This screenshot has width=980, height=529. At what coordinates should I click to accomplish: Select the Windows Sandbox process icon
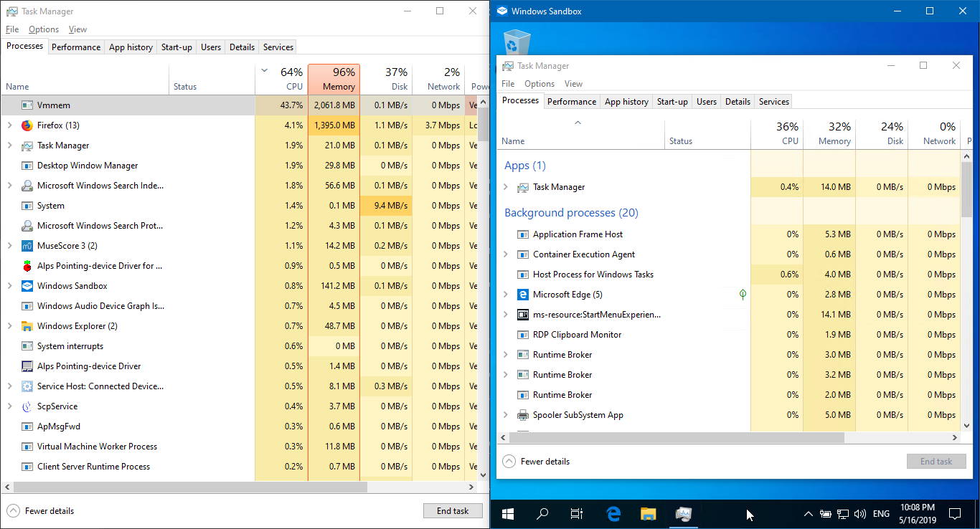pyautogui.click(x=27, y=286)
